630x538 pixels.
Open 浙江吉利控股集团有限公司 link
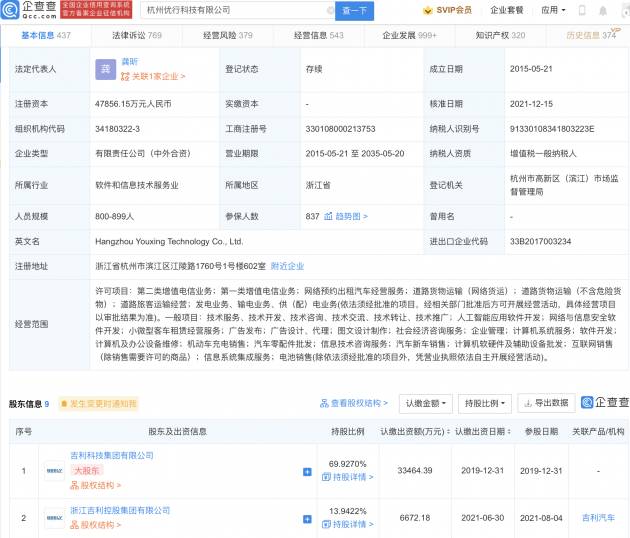click(x=120, y=510)
